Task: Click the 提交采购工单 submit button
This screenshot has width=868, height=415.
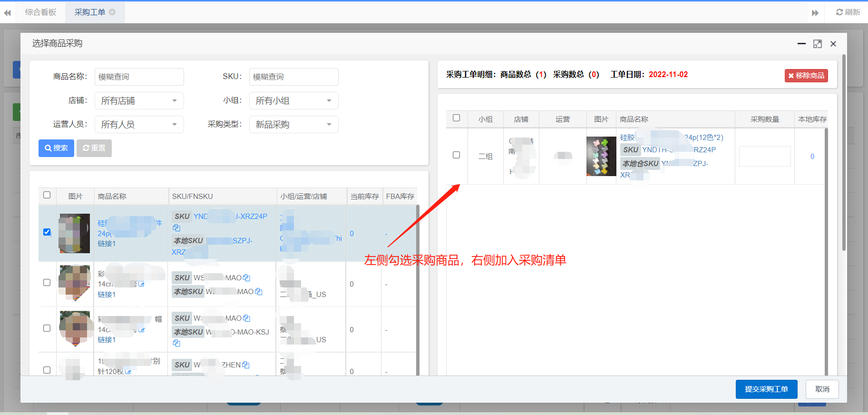Action: (x=767, y=389)
